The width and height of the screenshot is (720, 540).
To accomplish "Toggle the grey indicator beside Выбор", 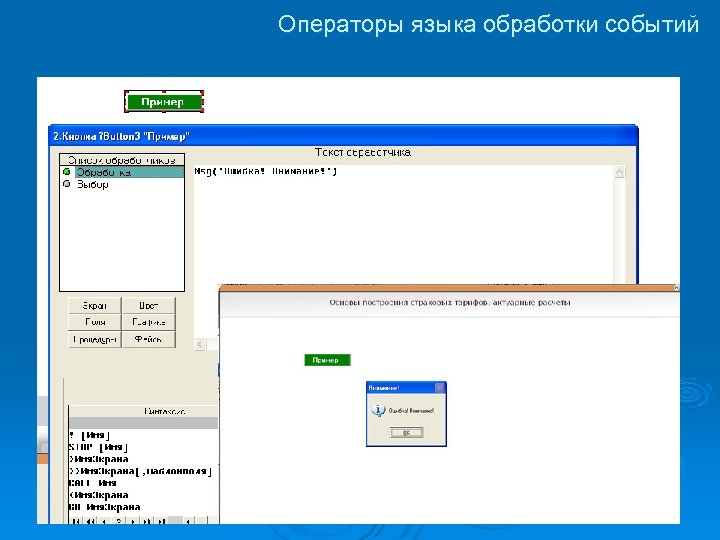I will coord(67,184).
